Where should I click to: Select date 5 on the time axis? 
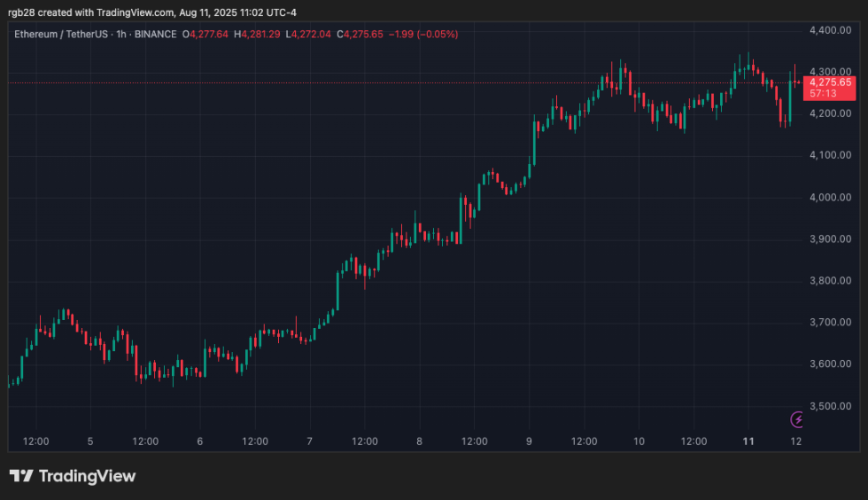90,441
